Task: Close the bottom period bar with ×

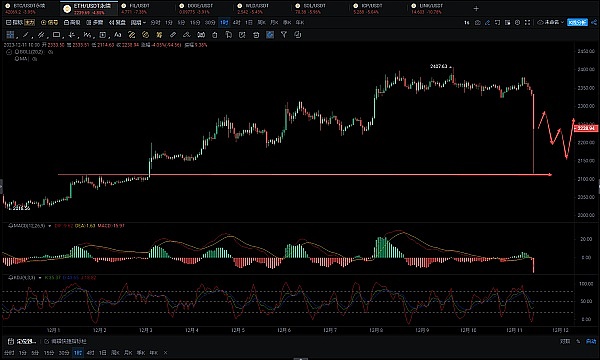Action: 165,353
